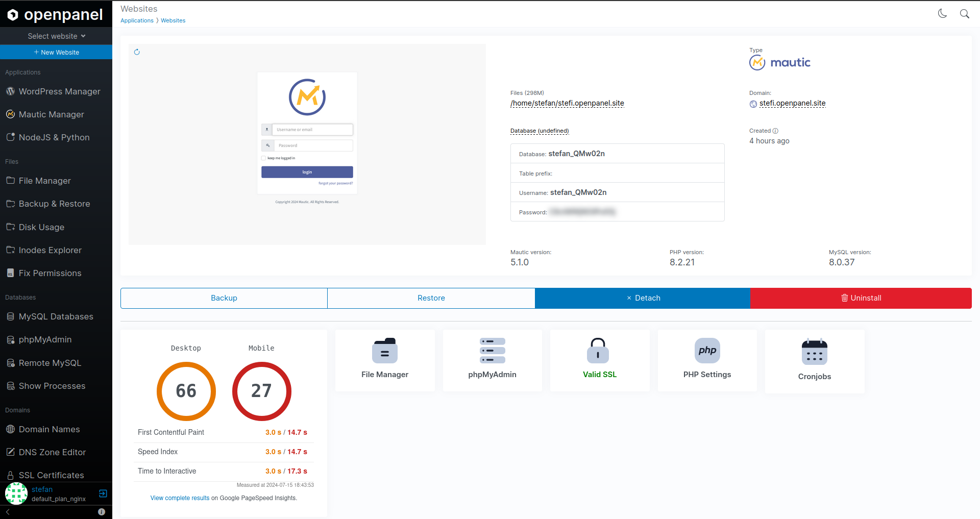Click the MySQL version 8.0.37 value
Image resolution: width=980 pixels, height=519 pixels.
point(842,262)
